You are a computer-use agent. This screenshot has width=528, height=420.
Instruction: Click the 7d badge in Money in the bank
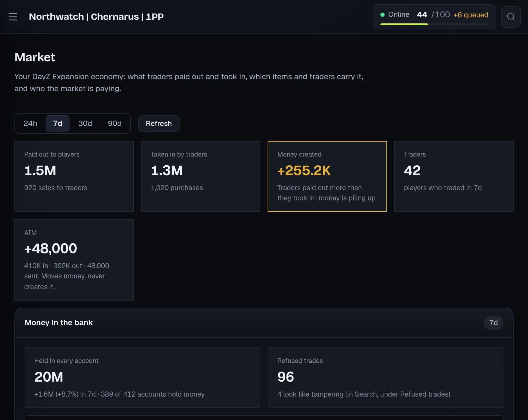tap(493, 323)
